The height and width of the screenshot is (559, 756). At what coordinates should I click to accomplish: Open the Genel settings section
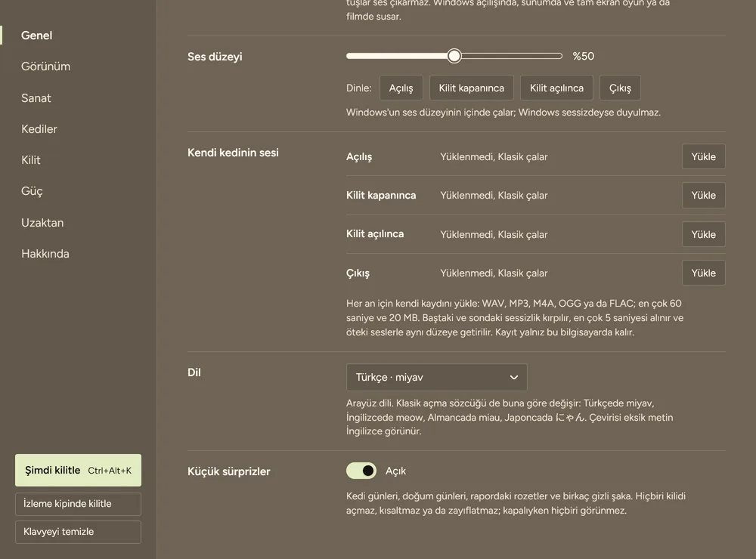click(36, 36)
